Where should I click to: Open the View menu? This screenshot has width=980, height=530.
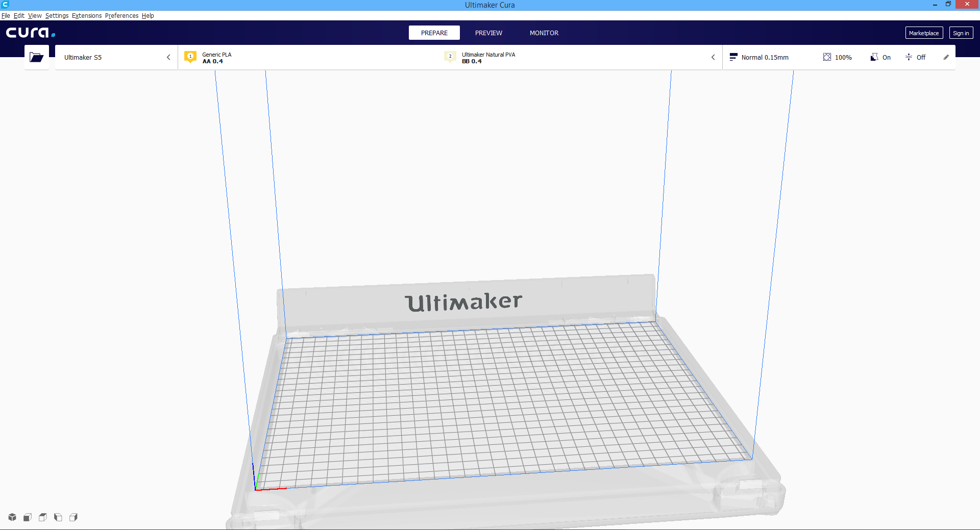pyautogui.click(x=35, y=16)
